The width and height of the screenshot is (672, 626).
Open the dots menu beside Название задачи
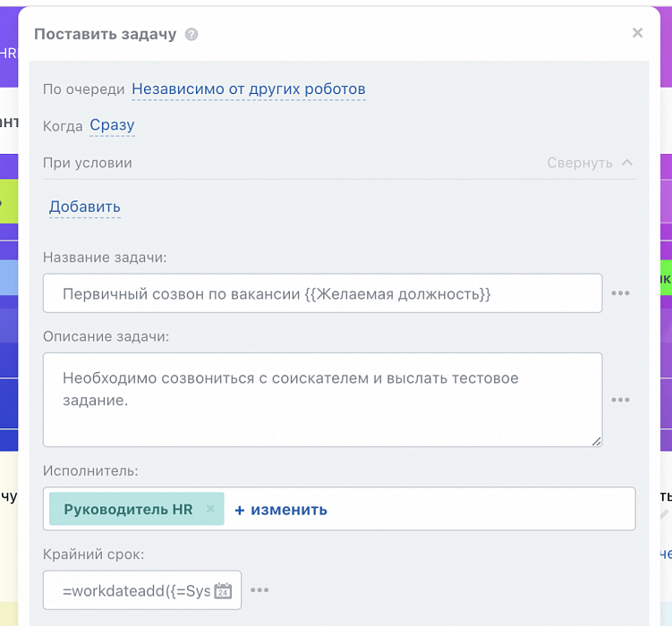click(620, 293)
